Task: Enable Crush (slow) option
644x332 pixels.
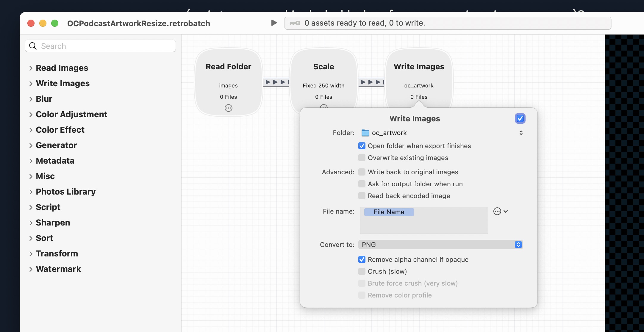Action: tap(362, 271)
